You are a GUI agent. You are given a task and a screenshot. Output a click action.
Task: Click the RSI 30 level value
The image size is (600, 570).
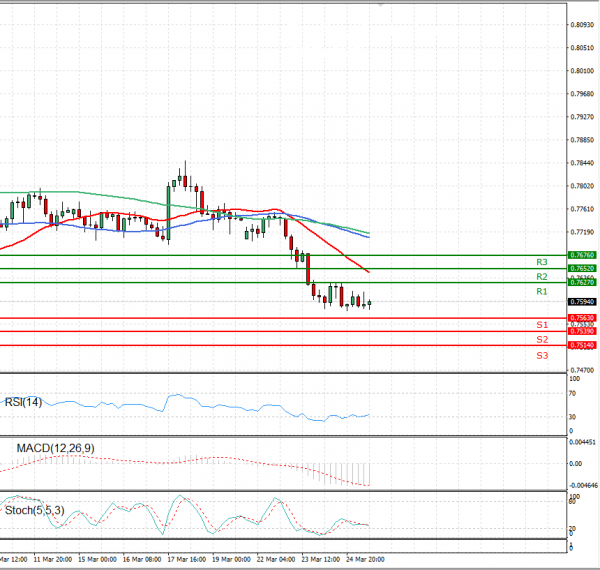click(572, 417)
